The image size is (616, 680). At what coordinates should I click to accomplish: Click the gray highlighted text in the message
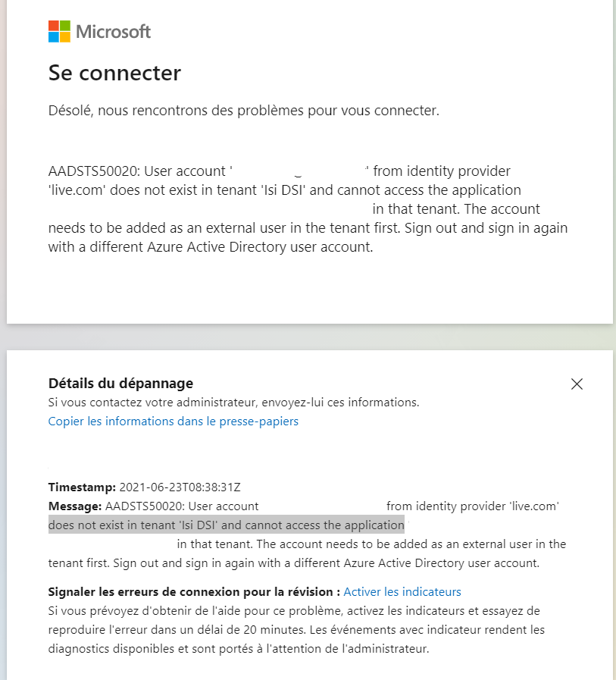coord(227,525)
